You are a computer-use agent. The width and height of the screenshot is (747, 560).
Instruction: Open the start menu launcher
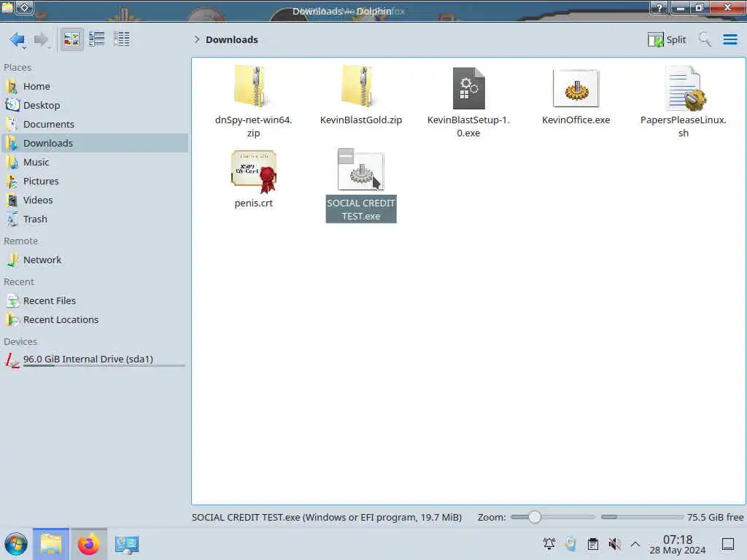[x=16, y=544]
